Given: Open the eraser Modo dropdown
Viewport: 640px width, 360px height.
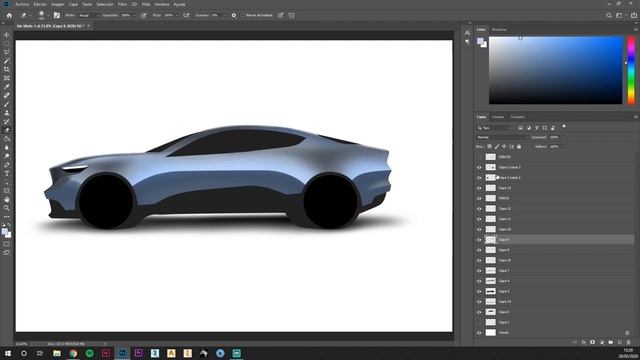Looking at the screenshot, I should point(88,16).
